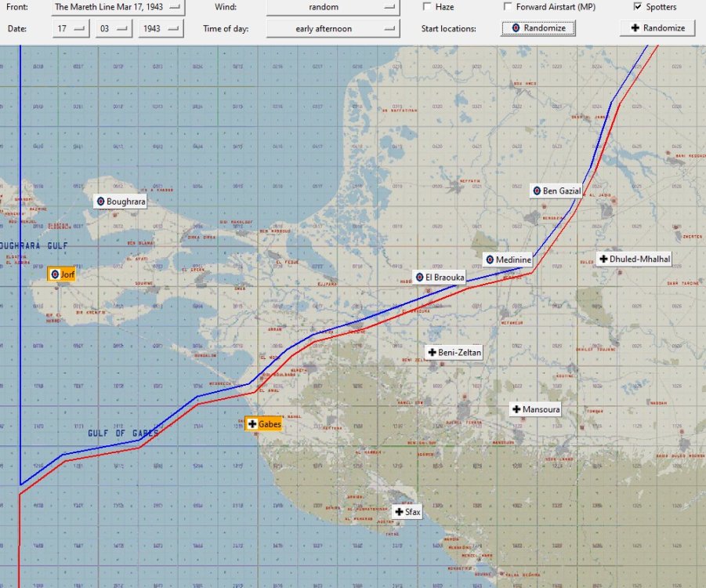This screenshot has width=706, height=588.
Task: Select the Mansoura cross airfield marker
Action: point(536,409)
